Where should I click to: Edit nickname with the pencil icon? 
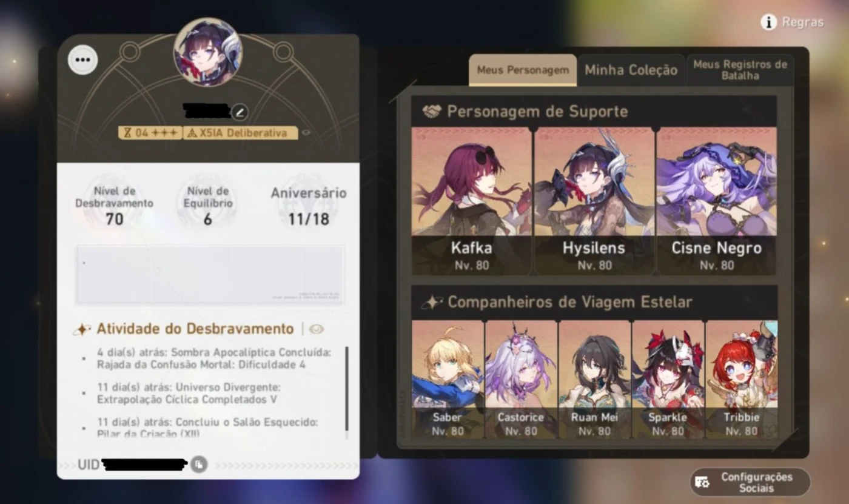[x=240, y=112]
